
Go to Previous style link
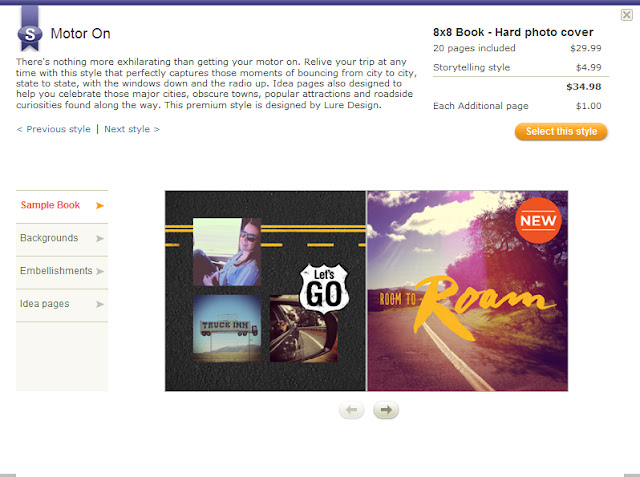[x=53, y=129]
